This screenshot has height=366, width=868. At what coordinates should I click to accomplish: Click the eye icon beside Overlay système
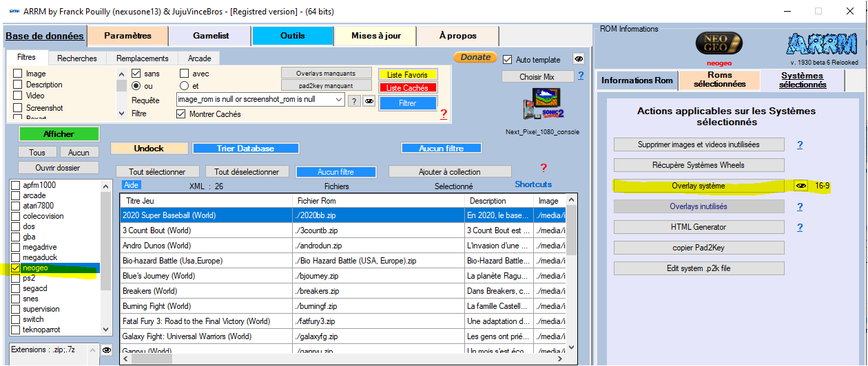coord(800,186)
